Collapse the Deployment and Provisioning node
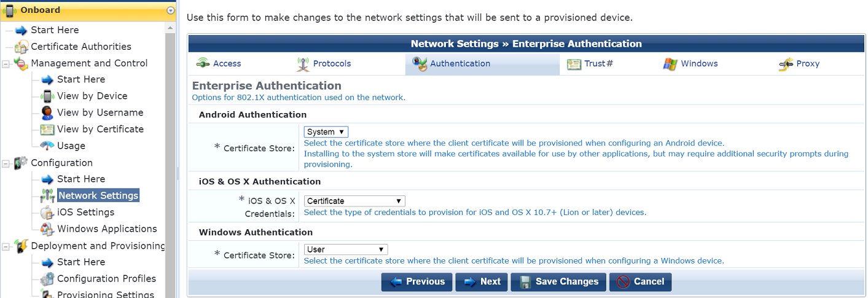 tap(6, 246)
